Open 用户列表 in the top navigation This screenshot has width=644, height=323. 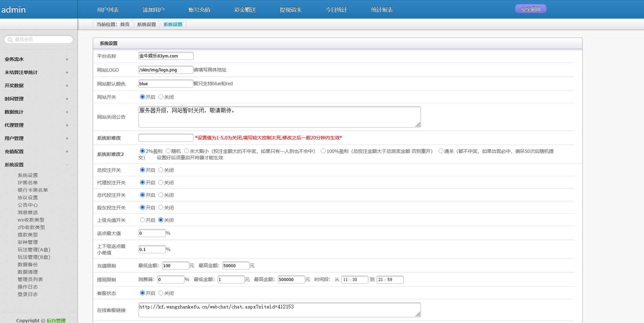(108, 9)
